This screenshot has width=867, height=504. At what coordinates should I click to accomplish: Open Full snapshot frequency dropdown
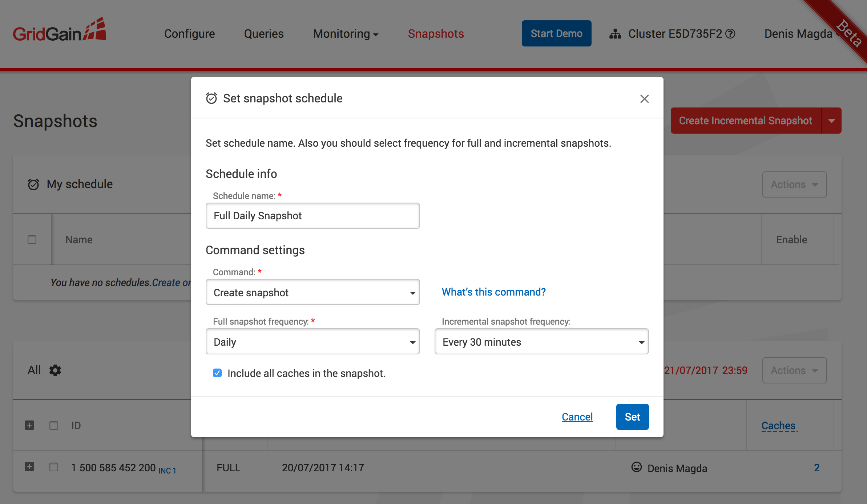312,342
